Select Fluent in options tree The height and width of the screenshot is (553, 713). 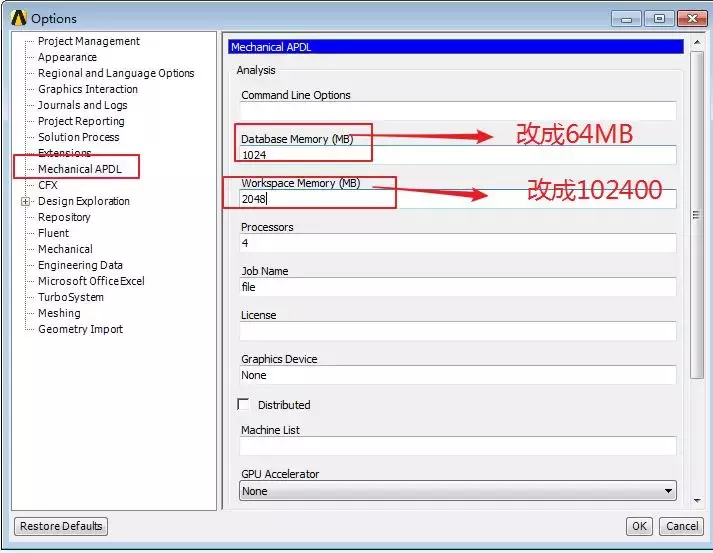(x=54, y=233)
